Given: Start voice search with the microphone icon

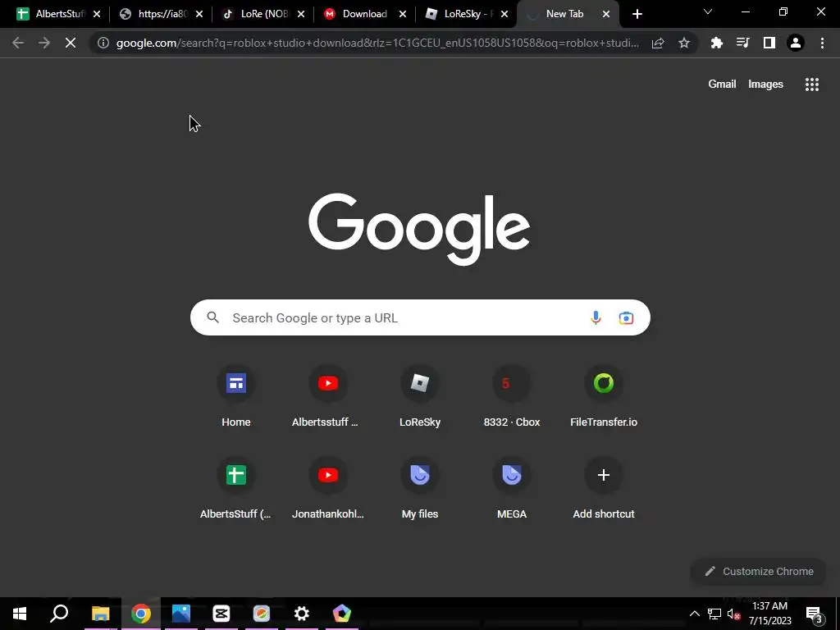Looking at the screenshot, I should click(596, 317).
